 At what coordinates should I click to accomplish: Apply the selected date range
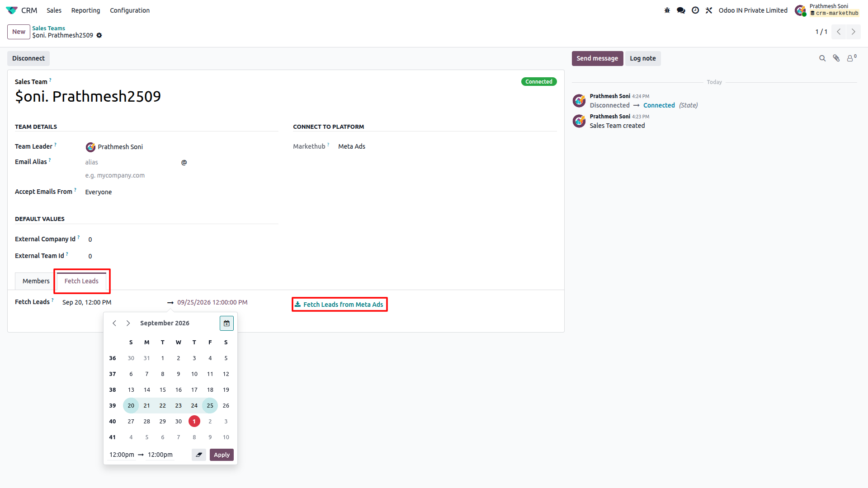pos(222,455)
